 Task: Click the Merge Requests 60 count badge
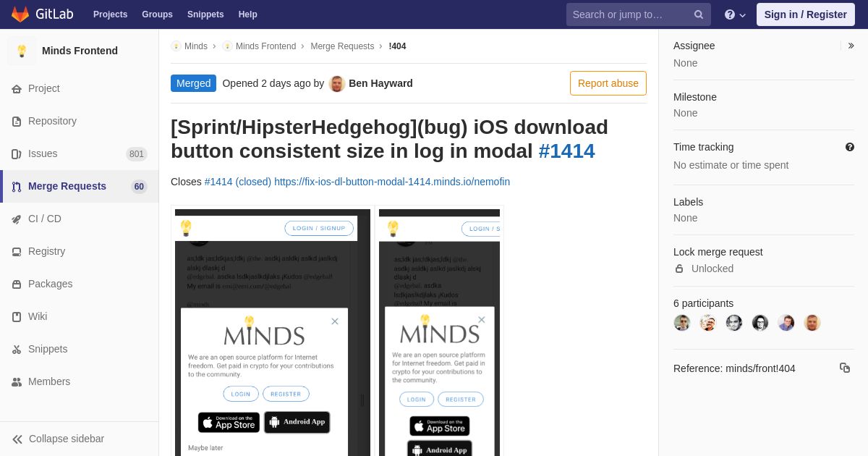click(x=139, y=187)
